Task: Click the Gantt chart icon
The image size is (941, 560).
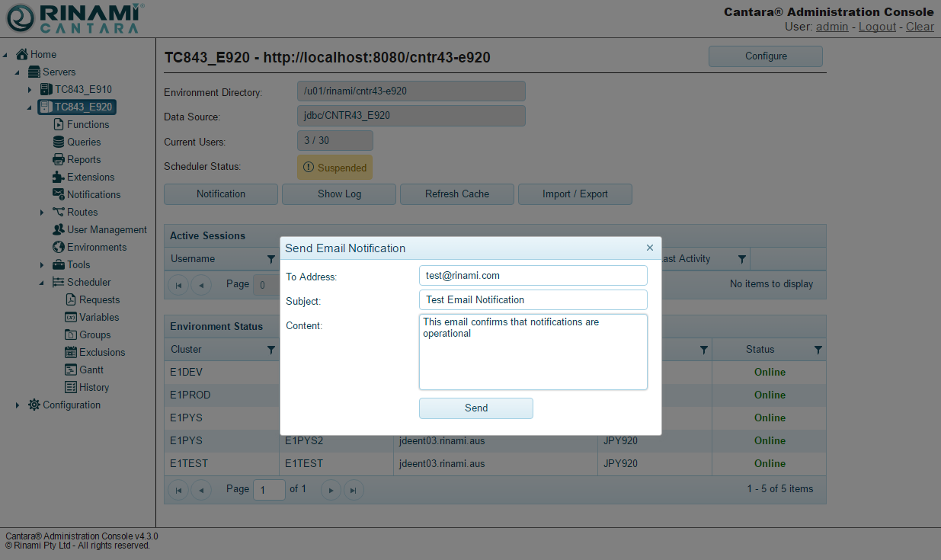Action: [71, 370]
